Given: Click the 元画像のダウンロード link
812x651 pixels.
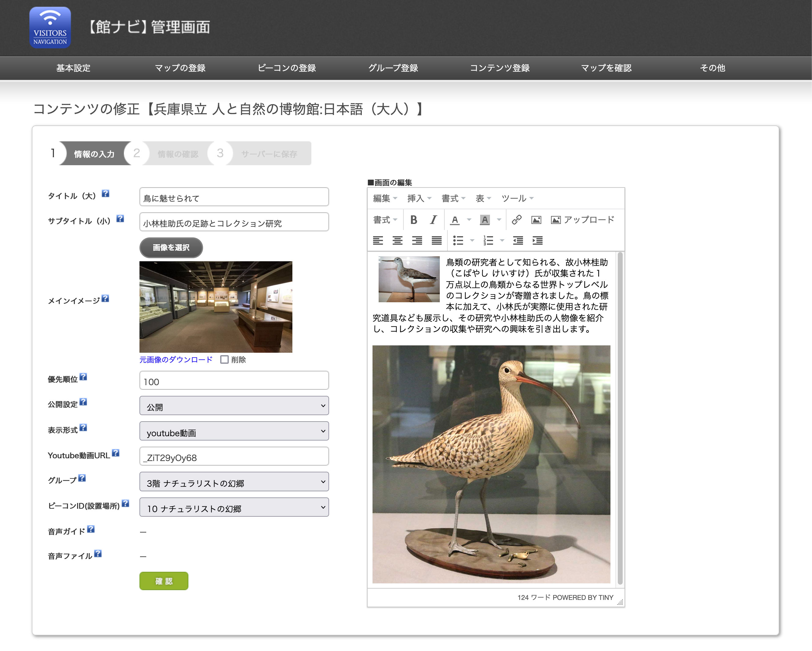Looking at the screenshot, I should 176,359.
